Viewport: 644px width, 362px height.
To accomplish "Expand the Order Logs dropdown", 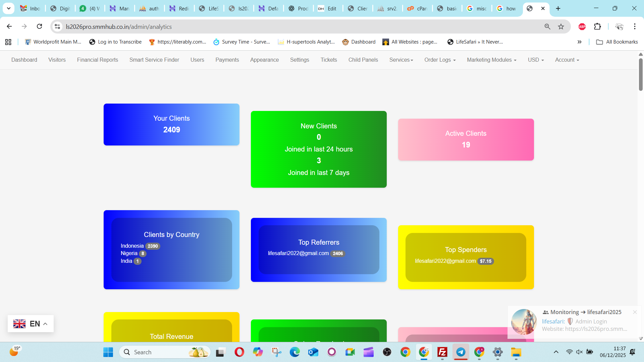I will pos(440,60).
